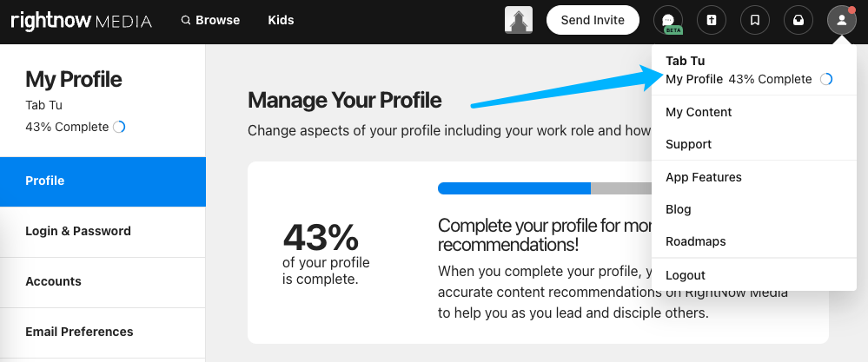This screenshot has width=868, height=362.
Task: Click the sidebar profile completion ring icon
Action: pyautogui.click(x=119, y=127)
